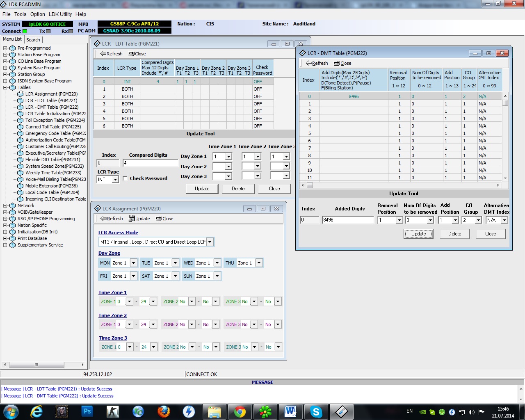525x420 pixels.
Task: Click Refresh icon in LCR - DMT Table toolbar
Action: (309, 63)
